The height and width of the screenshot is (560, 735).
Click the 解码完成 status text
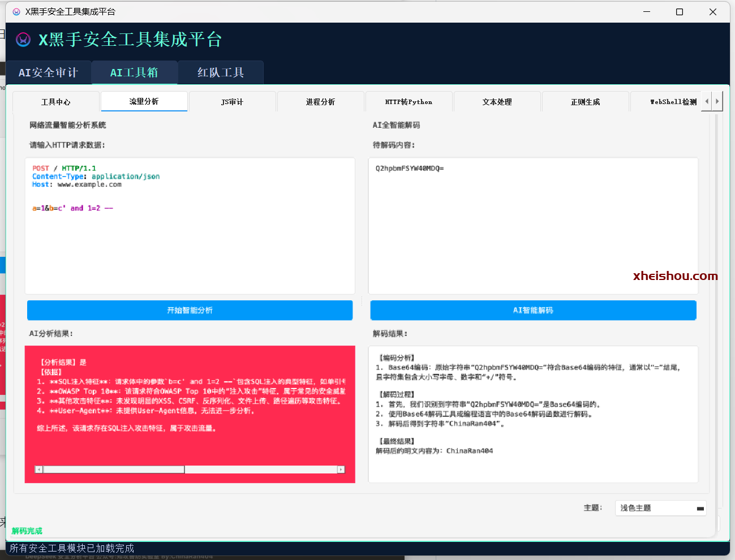click(27, 531)
